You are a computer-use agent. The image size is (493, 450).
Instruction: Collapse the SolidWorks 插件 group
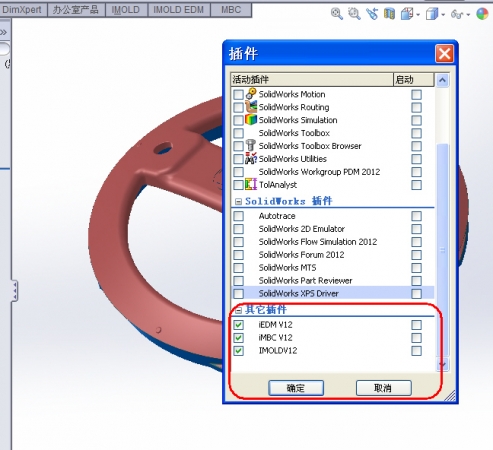pyautogui.click(x=238, y=201)
